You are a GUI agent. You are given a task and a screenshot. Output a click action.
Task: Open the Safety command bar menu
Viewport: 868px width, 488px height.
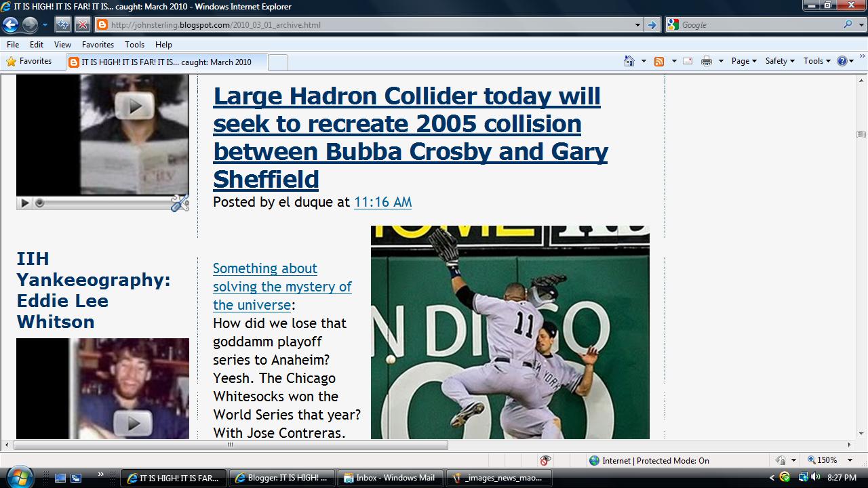780,61
